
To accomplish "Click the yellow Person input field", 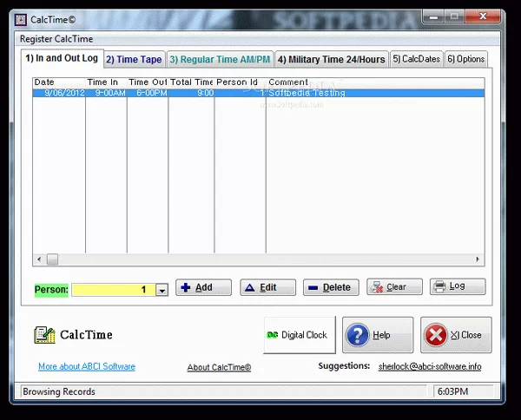I will [x=114, y=290].
